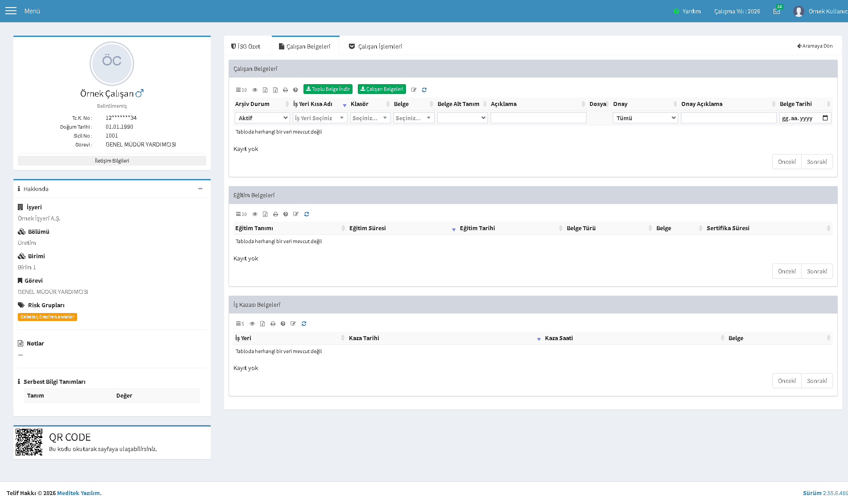Open the Belge Alt Tanım dropdown
Screen dimensions: 848x504
462,118
